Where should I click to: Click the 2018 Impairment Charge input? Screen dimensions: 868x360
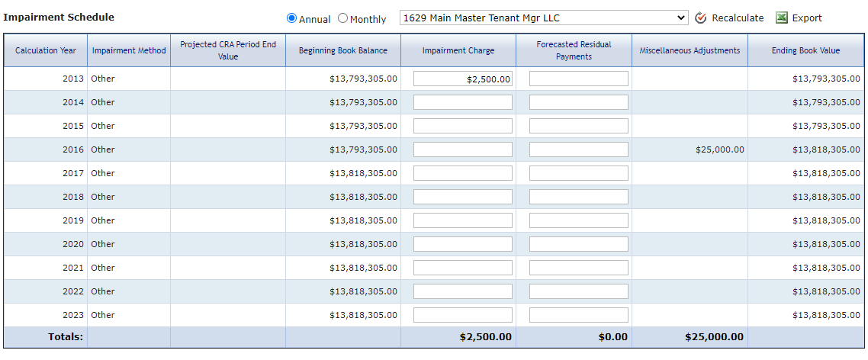[463, 197]
